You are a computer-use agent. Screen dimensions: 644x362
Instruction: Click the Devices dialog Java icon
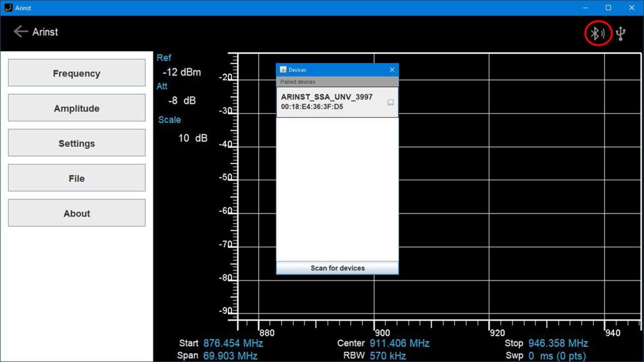pyautogui.click(x=283, y=70)
